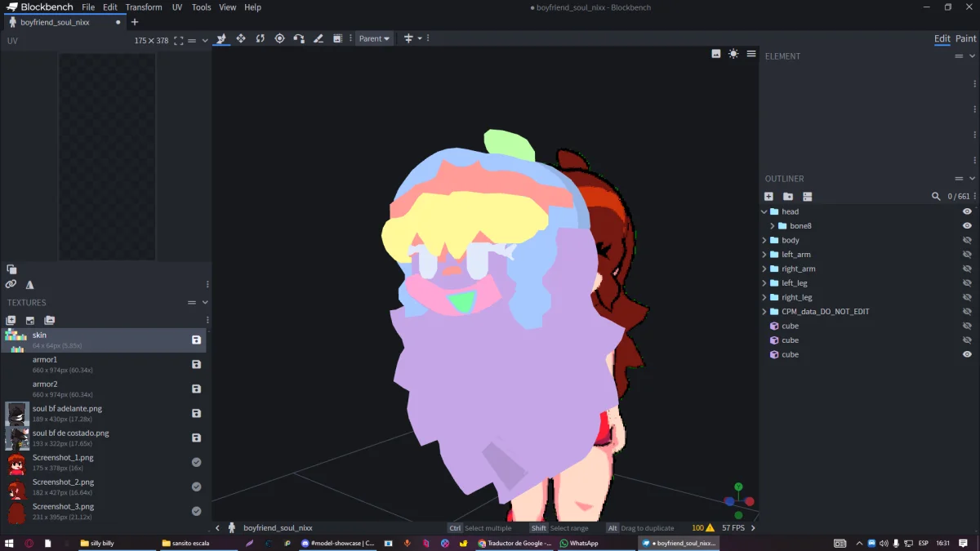Screen dimensions: 980x551
Task: Open the View menu
Action: click(228, 7)
